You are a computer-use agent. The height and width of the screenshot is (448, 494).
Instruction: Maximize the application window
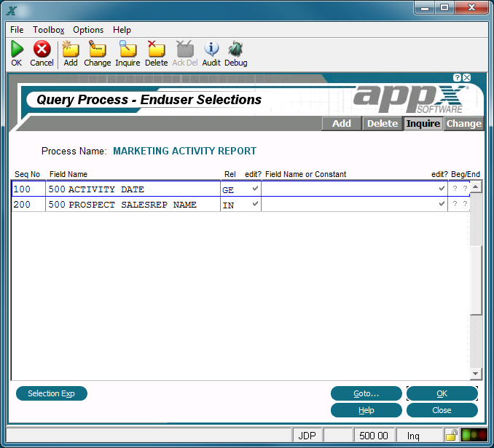coord(444,7)
